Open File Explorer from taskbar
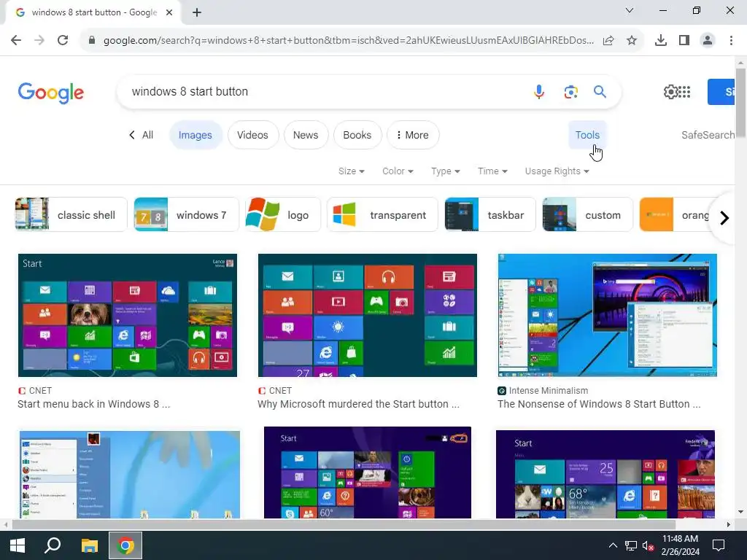This screenshot has height=560, width=747. (x=89, y=545)
